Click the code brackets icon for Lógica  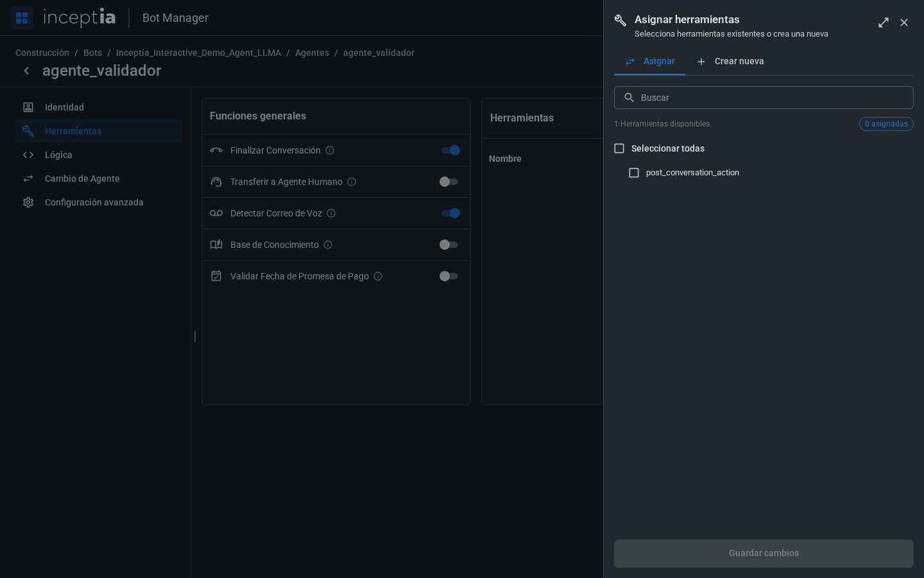point(28,155)
